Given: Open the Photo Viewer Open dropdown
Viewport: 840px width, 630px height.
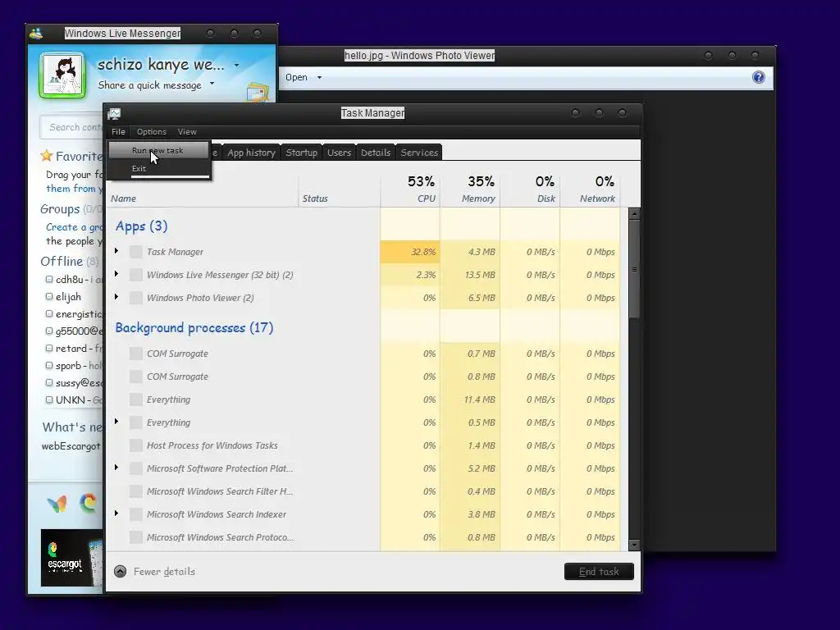Looking at the screenshot, I should point(304,78).
